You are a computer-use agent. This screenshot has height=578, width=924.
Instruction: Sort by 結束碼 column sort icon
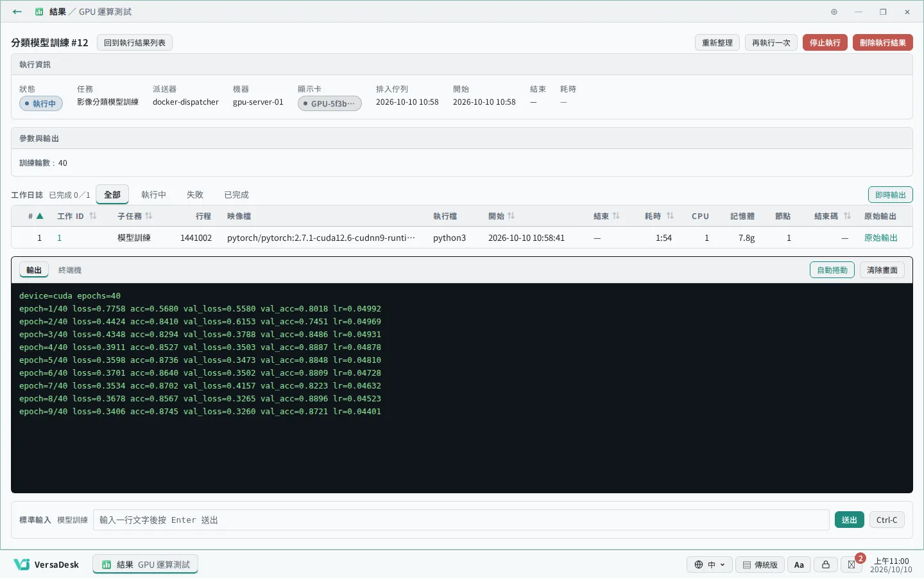pos(847,216)
